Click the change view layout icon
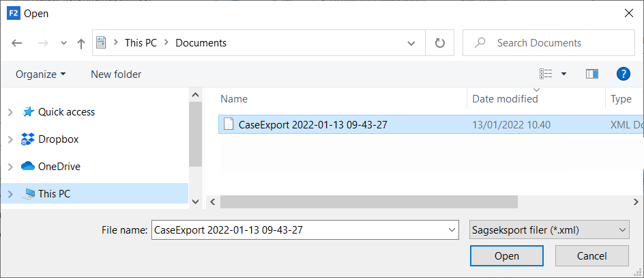 pyautogui.click(x=546, y=74)
